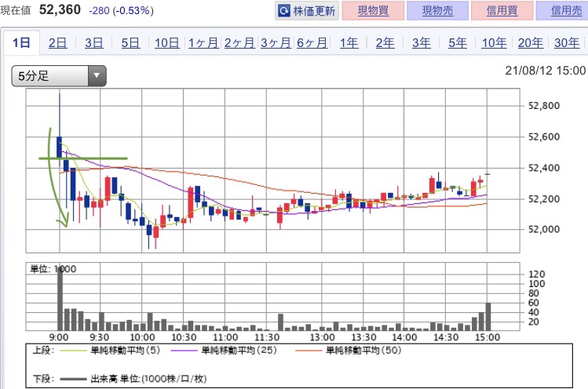Switch to the 5日 chart period
This screenshot has height=389, width=588.
coord(130,43)
